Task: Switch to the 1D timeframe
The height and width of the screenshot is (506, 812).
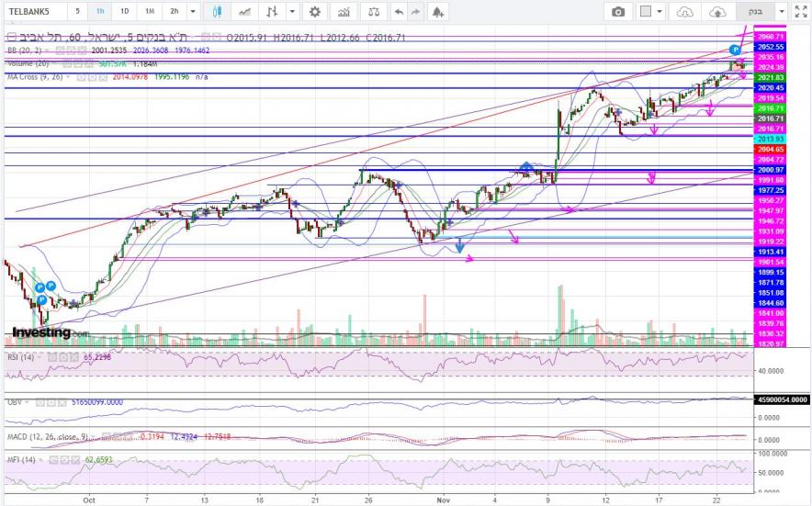Action: click(125, 12)
